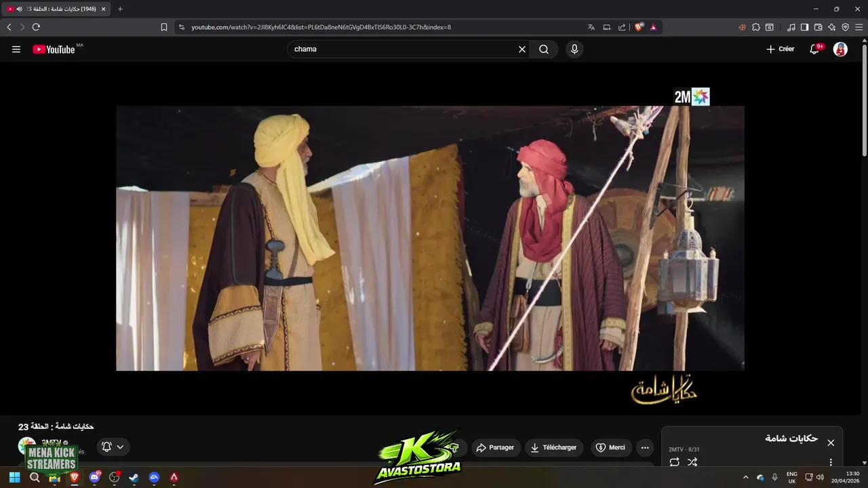
Task: Open the system tray microphone icon
Action: [x=775, y=477]
